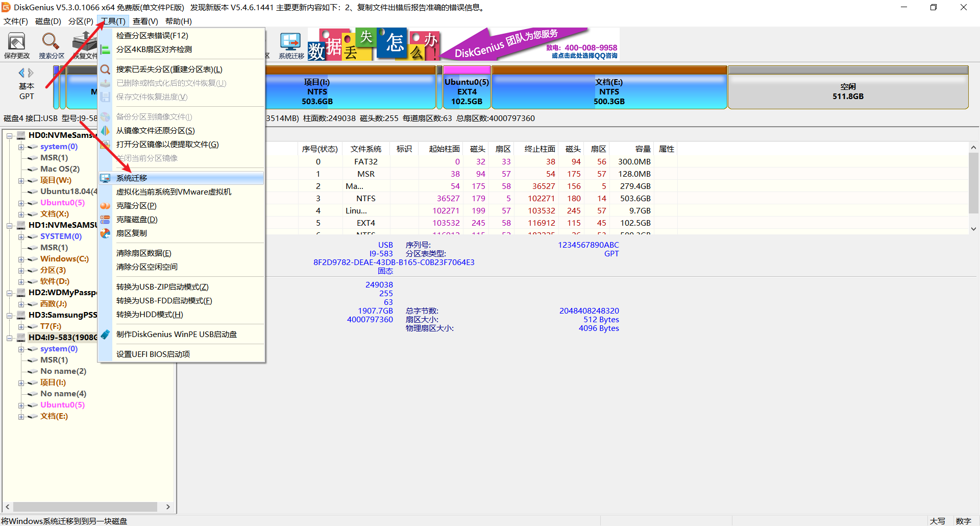Click the 克隆磁盘 icon in the menu

105,220
